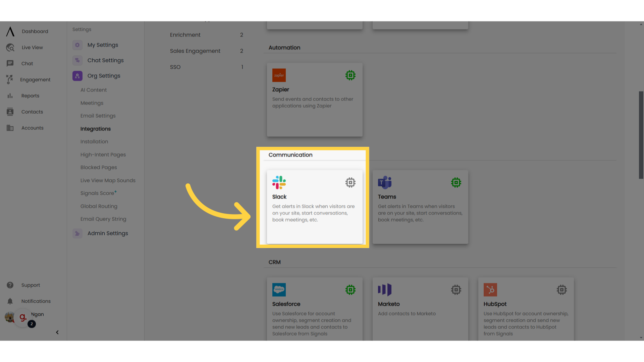Open Accounts section
The height and width of the screenshot is (362, 644).
point(33,128)
